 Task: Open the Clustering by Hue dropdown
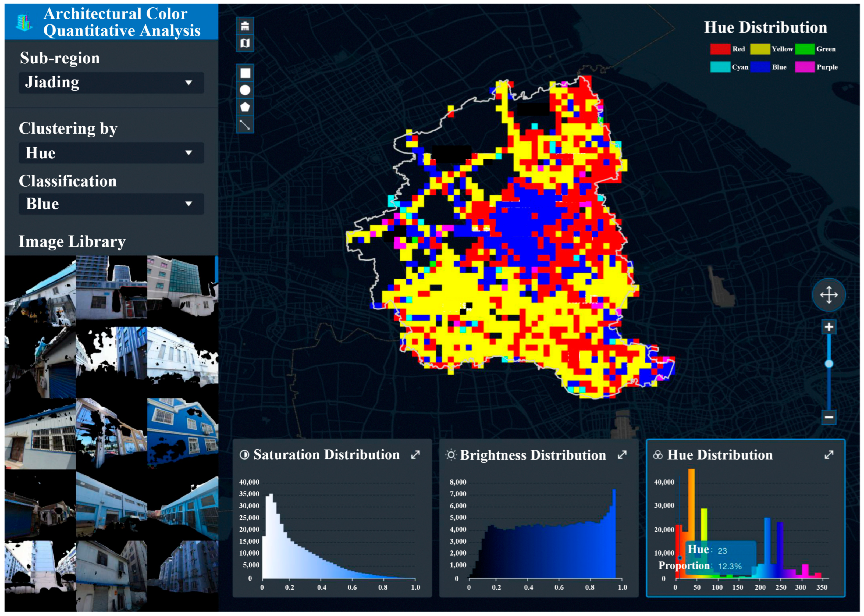(111, 153)
